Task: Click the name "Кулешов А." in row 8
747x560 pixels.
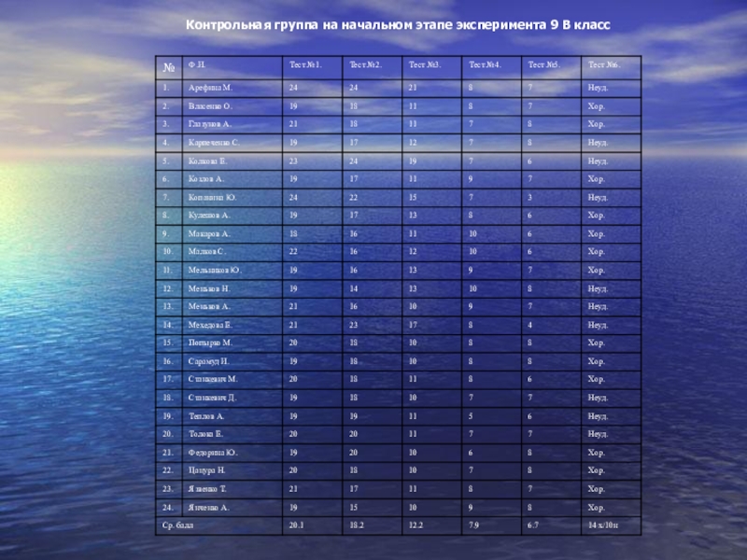Action: click(x=209, y=216)
